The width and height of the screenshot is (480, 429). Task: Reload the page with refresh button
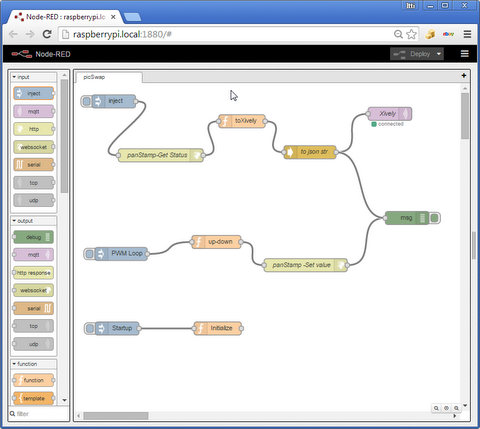[47, 34]
